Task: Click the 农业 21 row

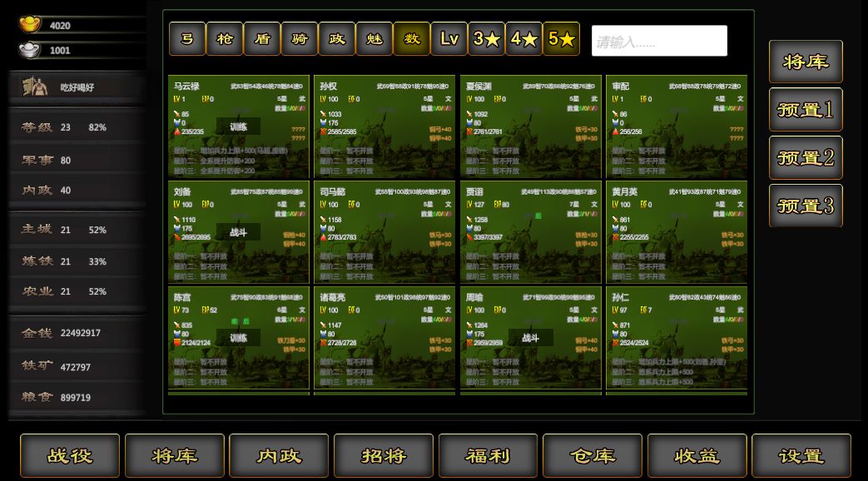Action: tap(77, 291)
